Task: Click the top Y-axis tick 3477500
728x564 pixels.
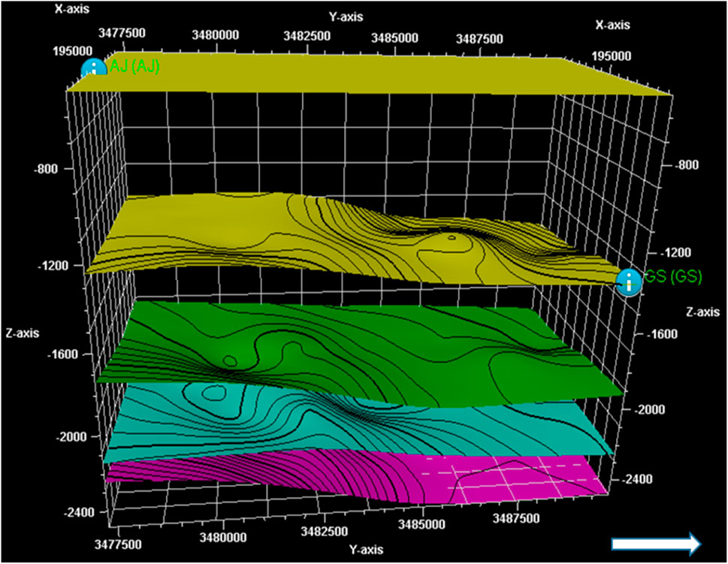Action: coord(122,33)
